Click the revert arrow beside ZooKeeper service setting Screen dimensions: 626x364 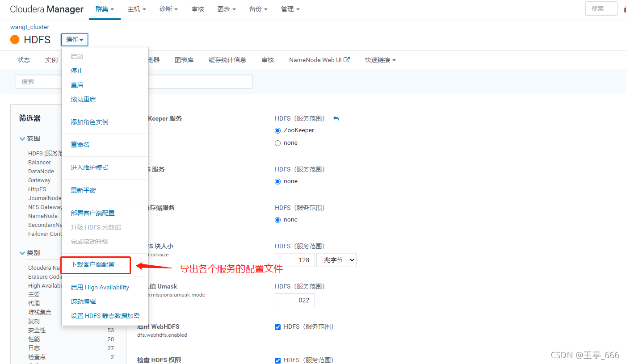click(336, 118)
